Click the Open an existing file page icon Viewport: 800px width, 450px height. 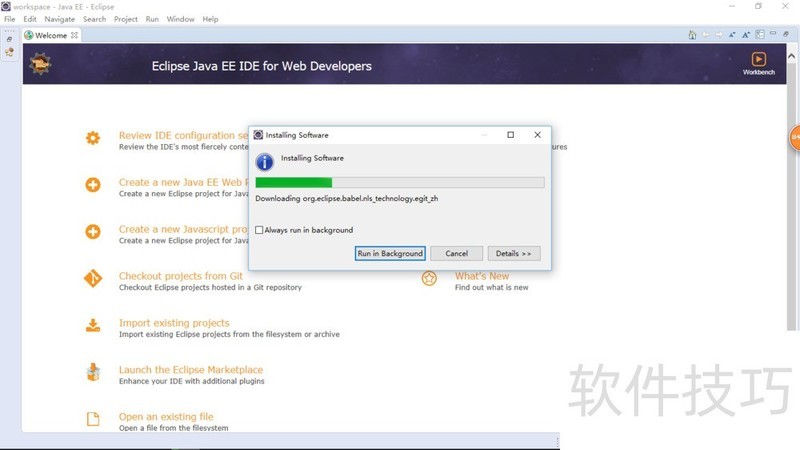click(x=93, y=419)
